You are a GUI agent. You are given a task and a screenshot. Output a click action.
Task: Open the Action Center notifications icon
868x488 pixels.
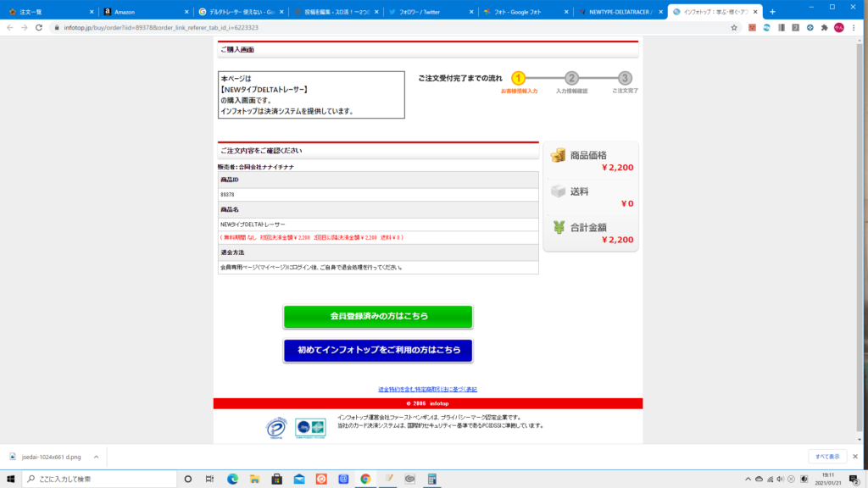coord(854,480)
